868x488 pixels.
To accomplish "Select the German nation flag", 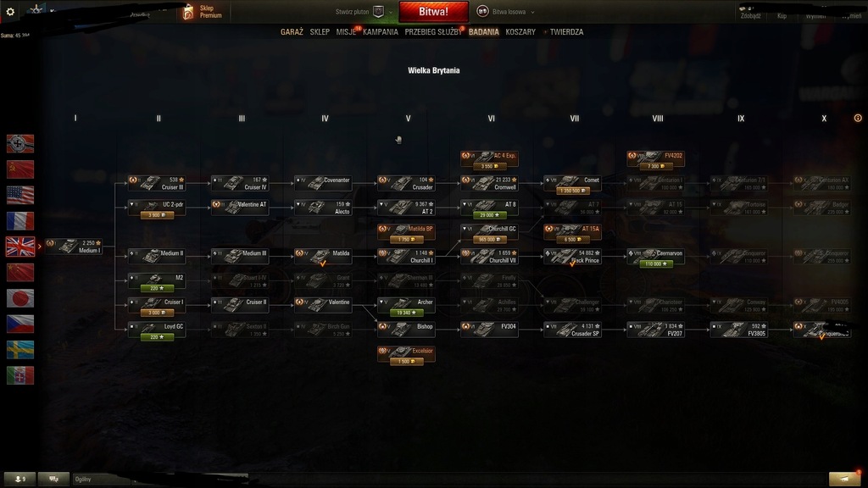I will tap(20, 144).
